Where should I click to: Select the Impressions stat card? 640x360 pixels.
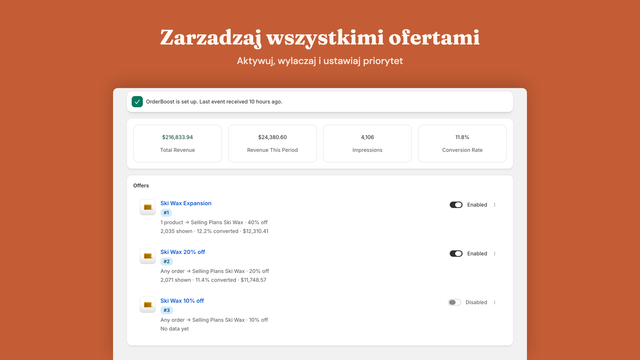[x=367, y=144]
